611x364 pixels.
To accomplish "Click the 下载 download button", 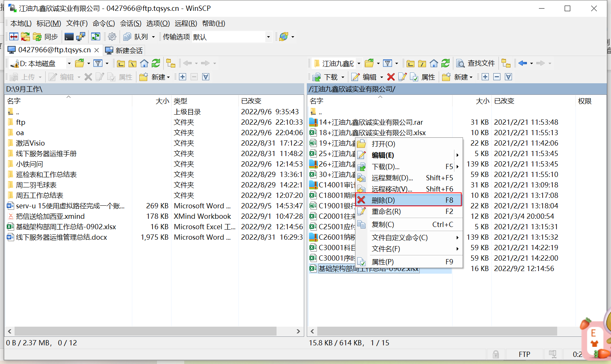I will click(x=327, y=77).
